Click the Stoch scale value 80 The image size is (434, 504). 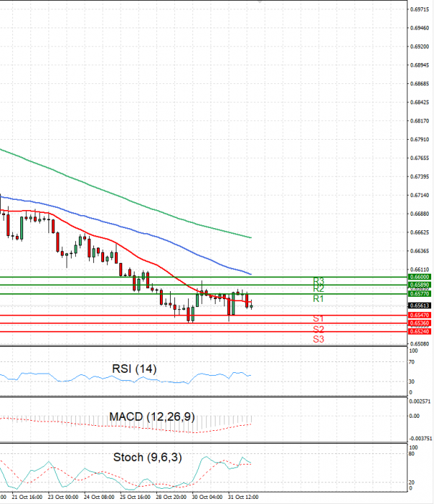pyautogui.click(x=412, y=454)
